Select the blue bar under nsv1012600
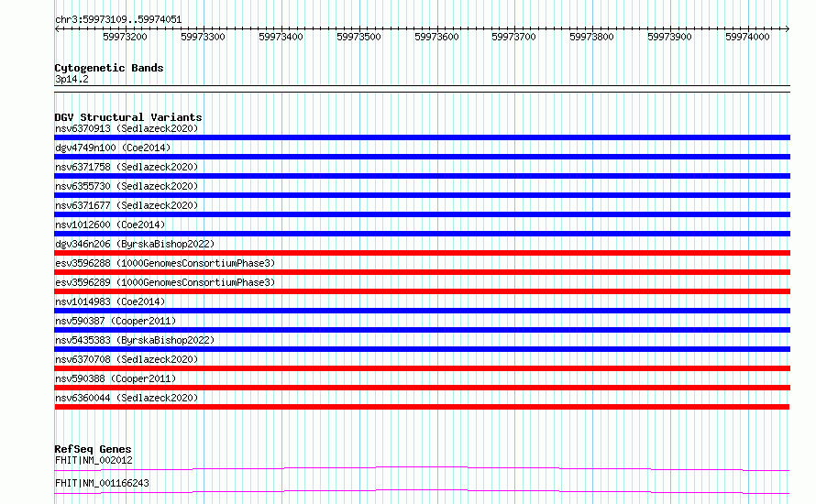The image size is (816, 504). (x=422, y=234)
